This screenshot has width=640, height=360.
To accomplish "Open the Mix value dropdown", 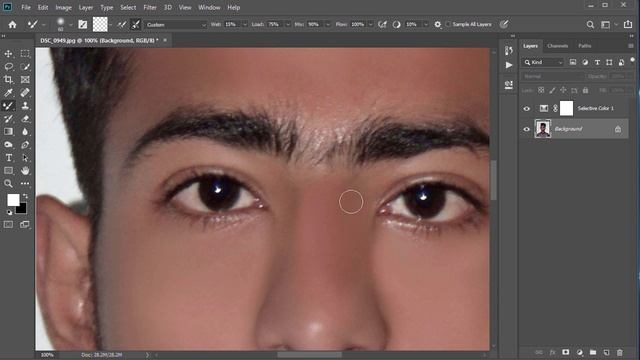I will 328,24.
